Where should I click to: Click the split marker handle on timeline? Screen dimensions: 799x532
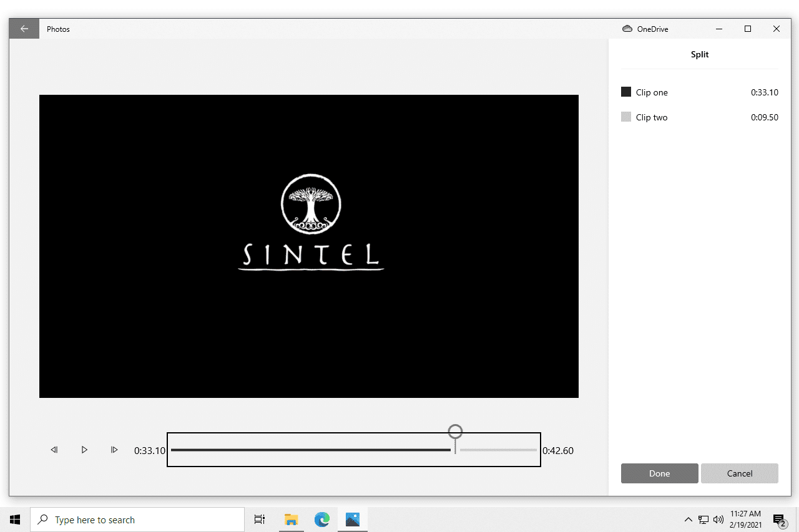(x=455, y=432)
